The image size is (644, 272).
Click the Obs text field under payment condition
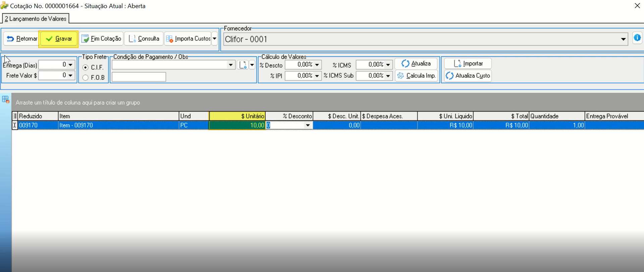coord(139,77)
